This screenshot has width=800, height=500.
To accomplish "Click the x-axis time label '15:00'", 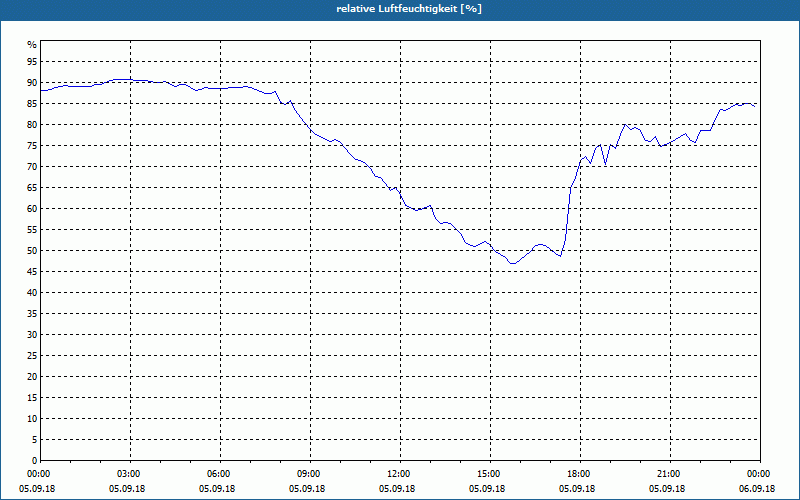I will pos(490,474).
